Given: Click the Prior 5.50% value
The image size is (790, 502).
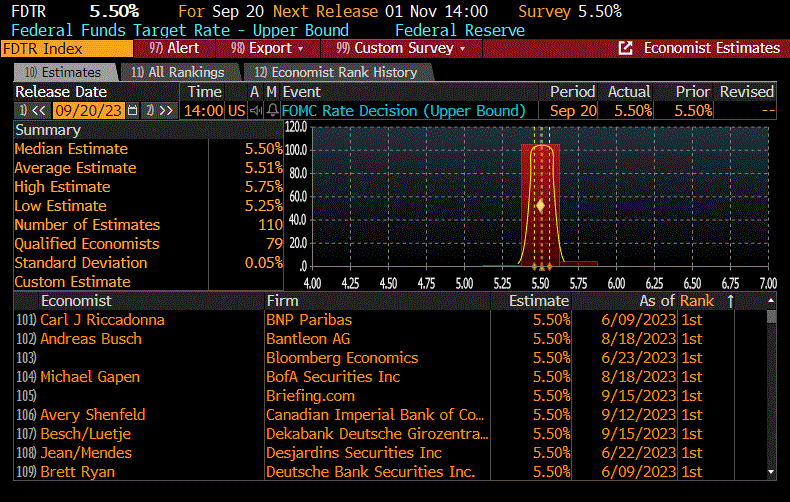Looking at the screenshot, I should (x=693, y=110).
